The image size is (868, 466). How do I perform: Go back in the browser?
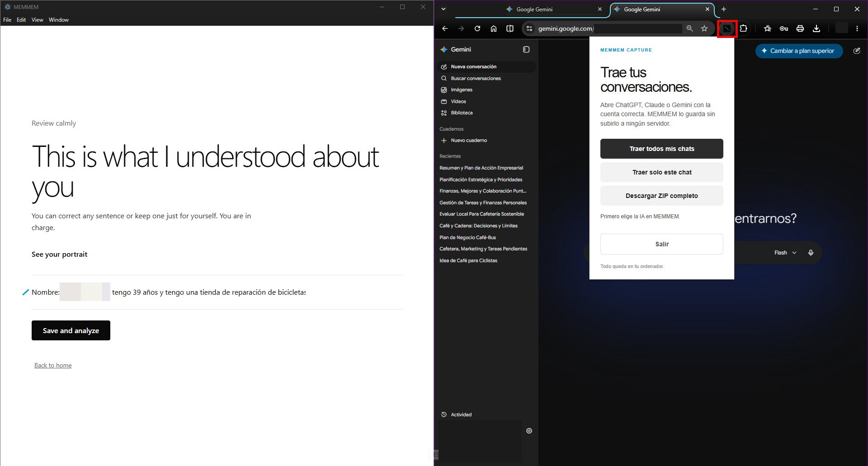click(x=445, y=28)
